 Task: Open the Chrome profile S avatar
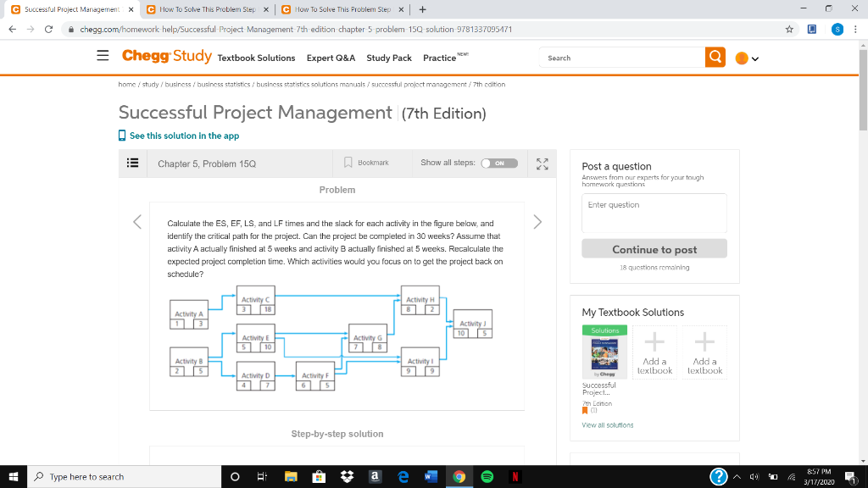tap(837, 30)
